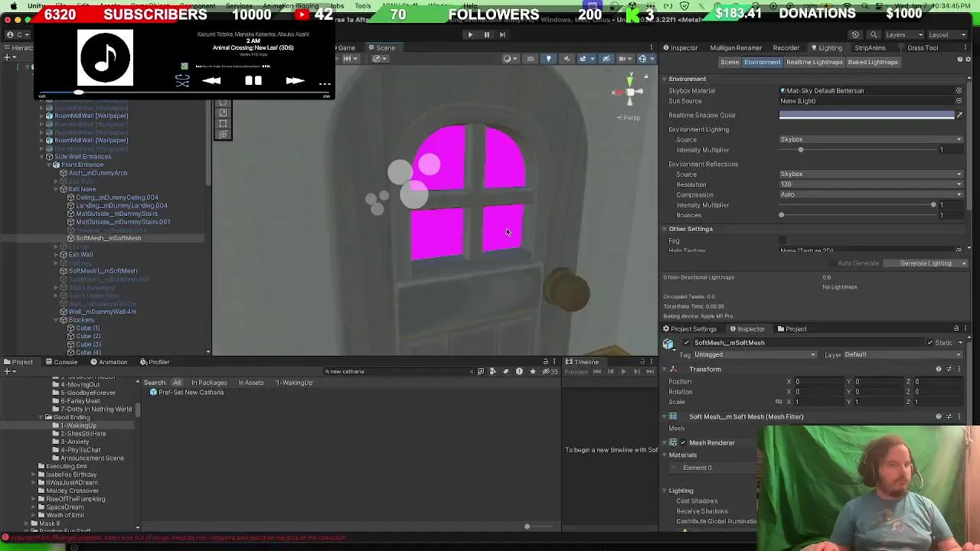The height and width of the screenshot is (551, 980).
Task: Click the scene orientation gizmo
Action: tap(629, 92)
